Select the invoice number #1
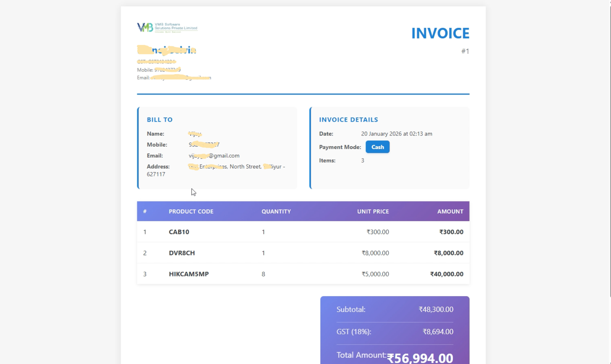This screenshot has width=611, height=364. (x=465, y=51)
